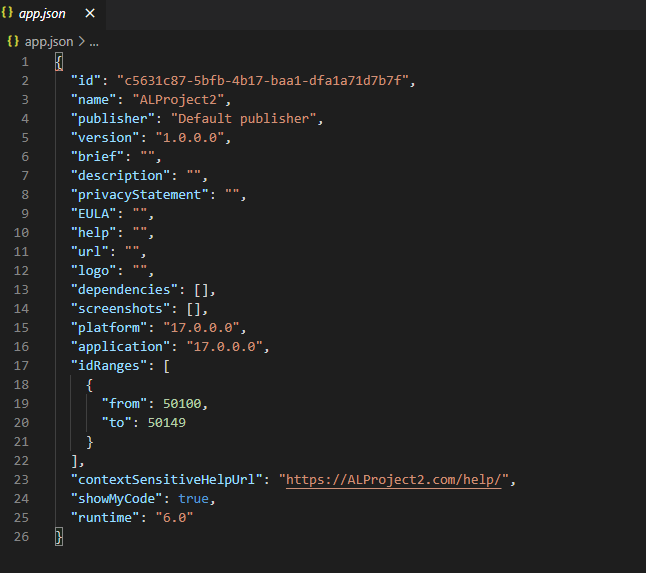Click the "ALProject2" name value
The width and height of the screenshot is (646, 573).
click(x=178, y=100)
